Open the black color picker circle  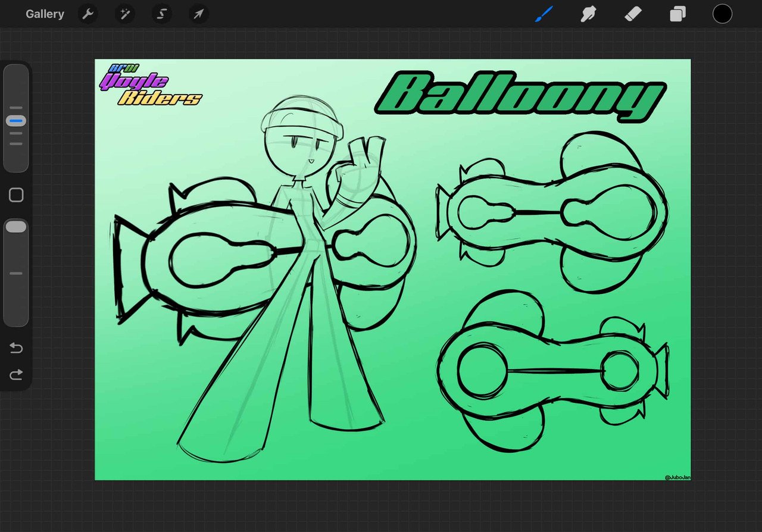[722, 14]
